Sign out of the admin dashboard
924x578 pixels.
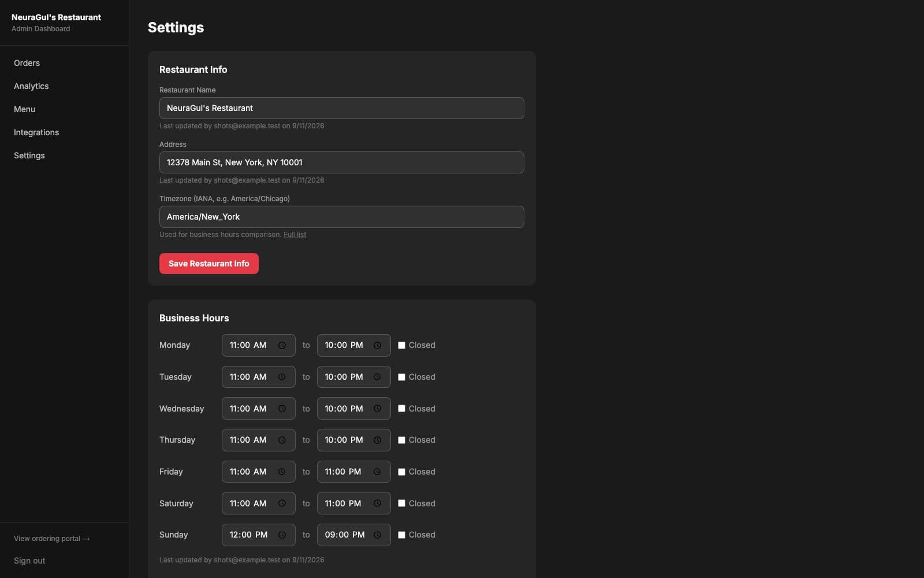[29, 561]
